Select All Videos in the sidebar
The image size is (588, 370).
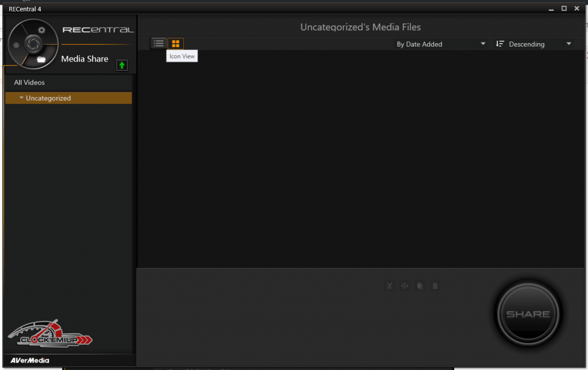[30, 82]
